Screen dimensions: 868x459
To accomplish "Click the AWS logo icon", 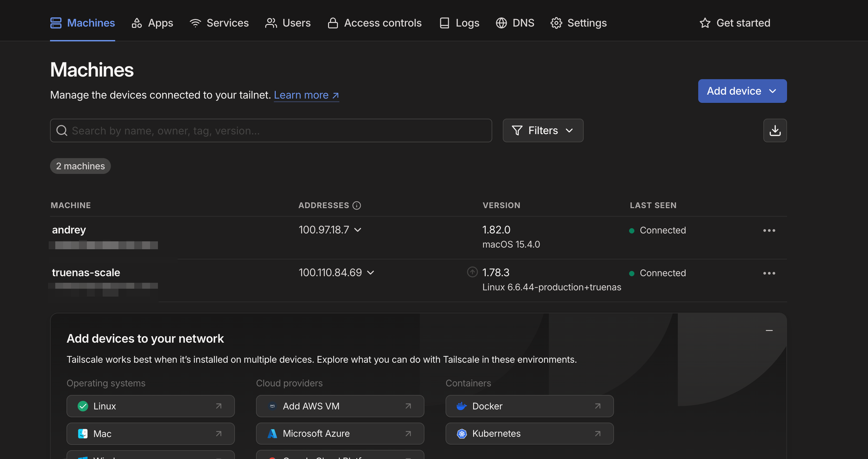I will tap(272, 406).
